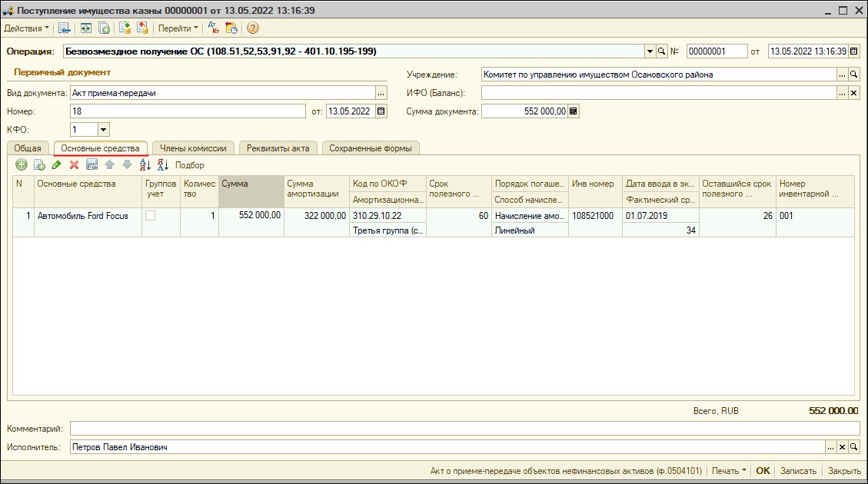This screenshot has width=868, height=484.
Task: Open Исполнитель selection with ellipsis button
Action: click(830, 447)
